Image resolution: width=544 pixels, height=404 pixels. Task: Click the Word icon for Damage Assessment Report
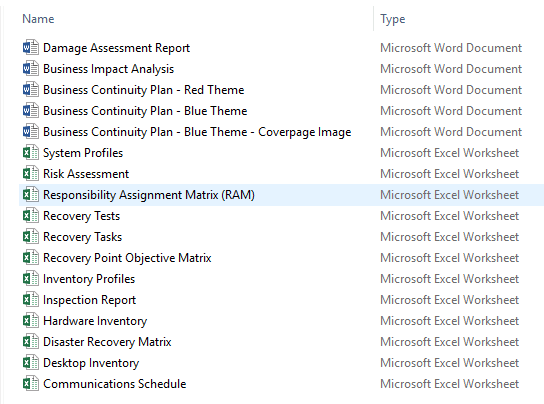tap(31, 48)
